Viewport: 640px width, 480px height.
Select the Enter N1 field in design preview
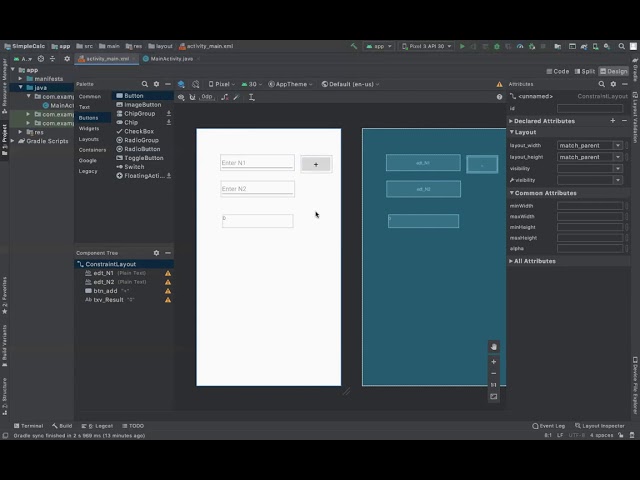pos(257,162)
